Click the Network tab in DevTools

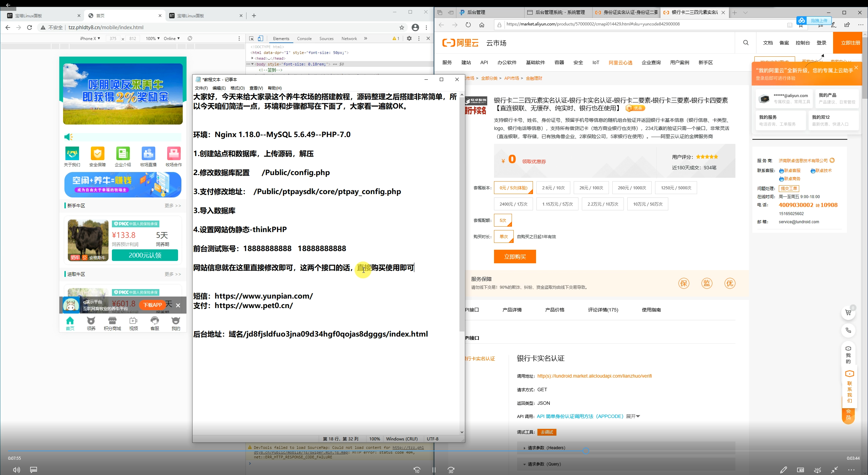[x=349, y=38]
